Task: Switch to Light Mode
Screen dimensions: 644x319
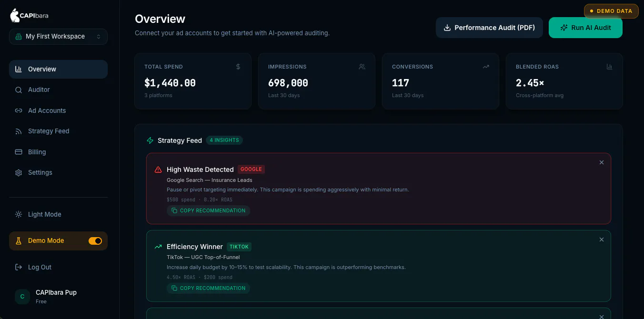Action: [58, 214]
